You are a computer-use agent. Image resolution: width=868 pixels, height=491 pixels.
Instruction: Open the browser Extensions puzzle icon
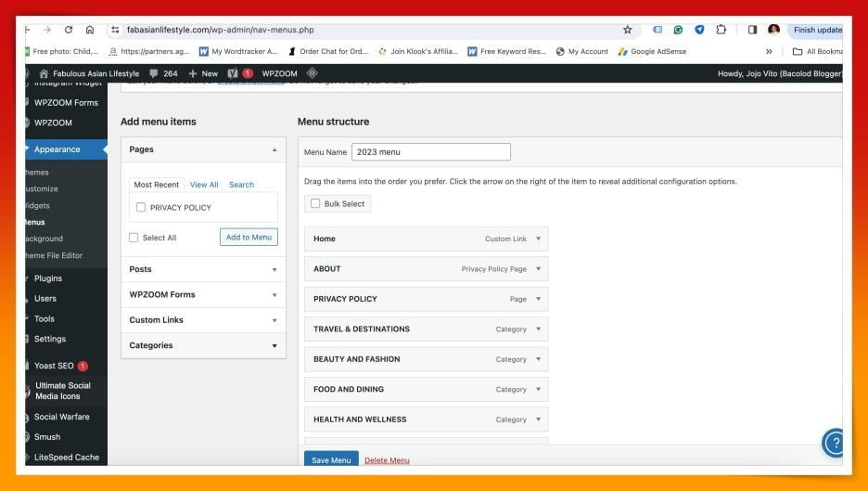(x=721, y=30)
